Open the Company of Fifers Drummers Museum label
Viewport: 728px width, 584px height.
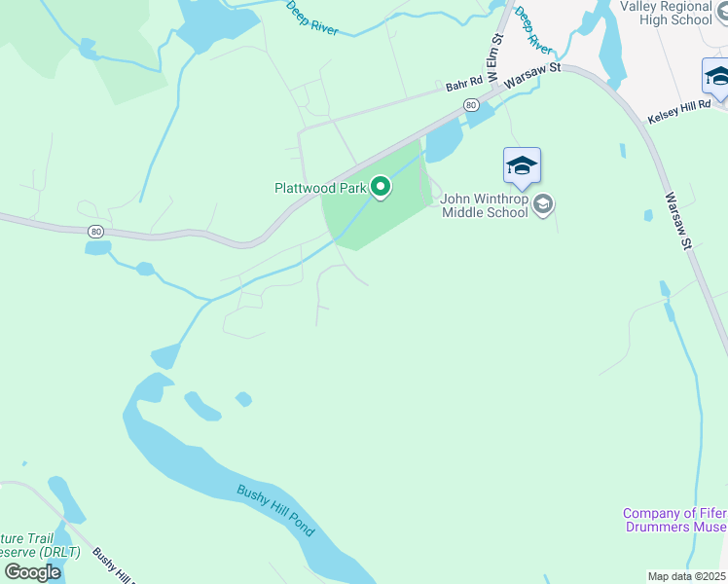(675, 520)
